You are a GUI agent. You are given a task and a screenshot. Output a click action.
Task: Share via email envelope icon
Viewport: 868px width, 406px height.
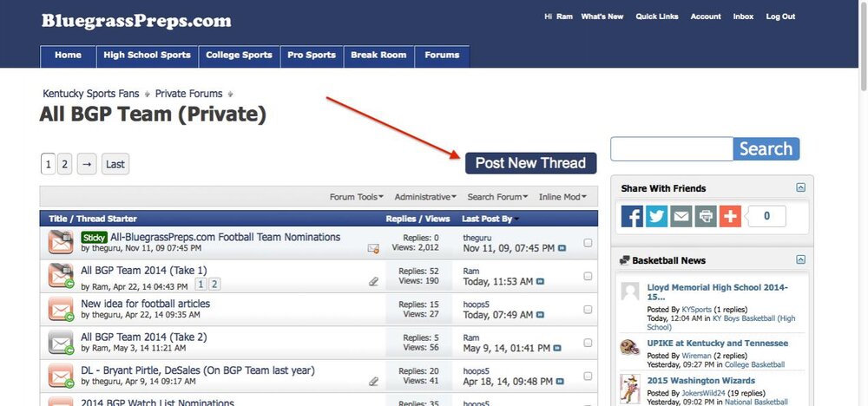pos(681,216)
